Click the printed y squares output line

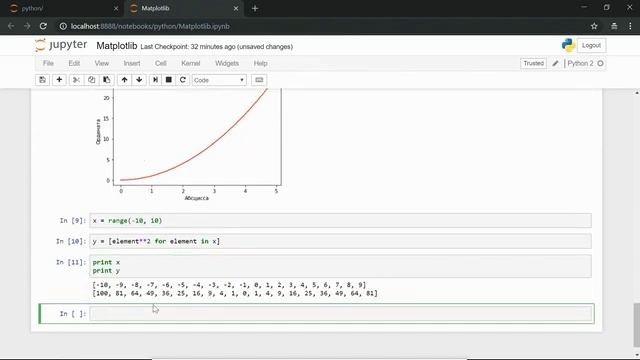(235, 293)
